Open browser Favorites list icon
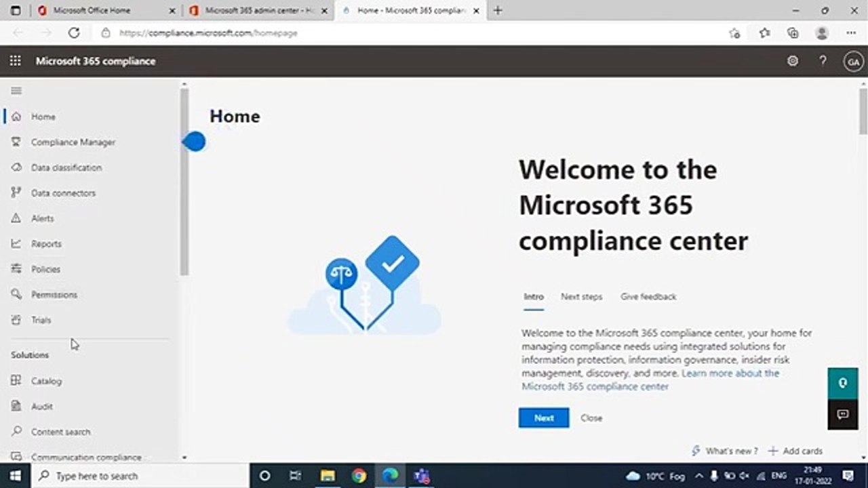The image size is (868, 488). pyautogui.click(x=765, y=33)
